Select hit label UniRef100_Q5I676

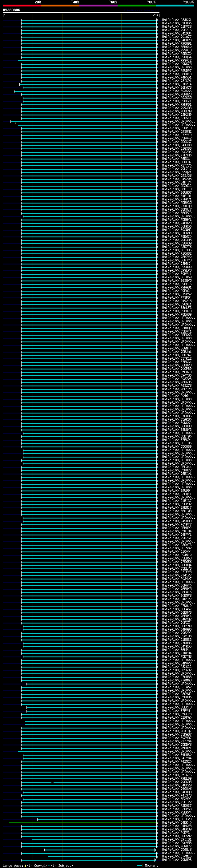[x=176, y=775]
